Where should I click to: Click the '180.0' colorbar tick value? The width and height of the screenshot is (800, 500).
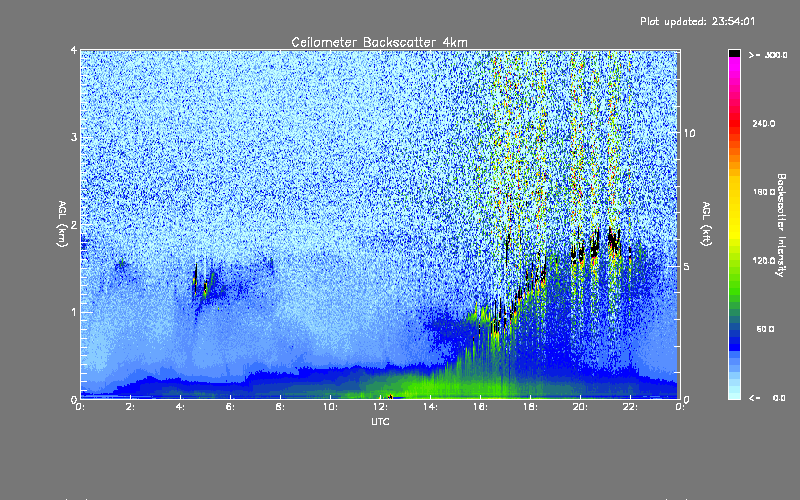click(x=764, y=192)
